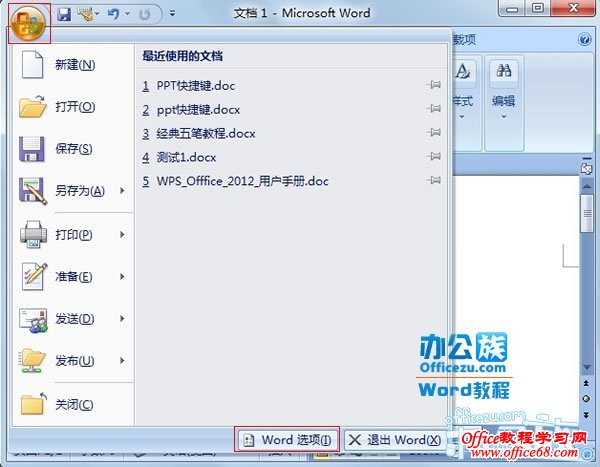The height and width of the screenshot is (467, 600).
Task: Click the Quick Access quick print icon
Action: click(86, 14)
